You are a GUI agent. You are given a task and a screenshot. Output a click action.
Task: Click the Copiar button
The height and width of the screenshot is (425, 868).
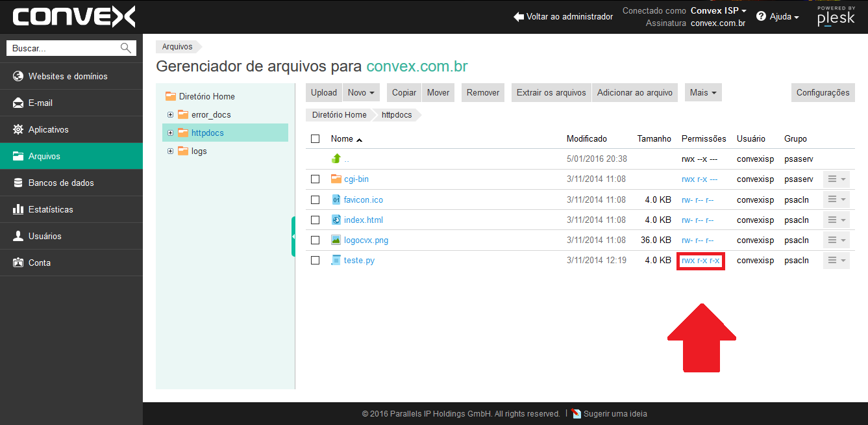pyautogui.click(x=404, y=92)
